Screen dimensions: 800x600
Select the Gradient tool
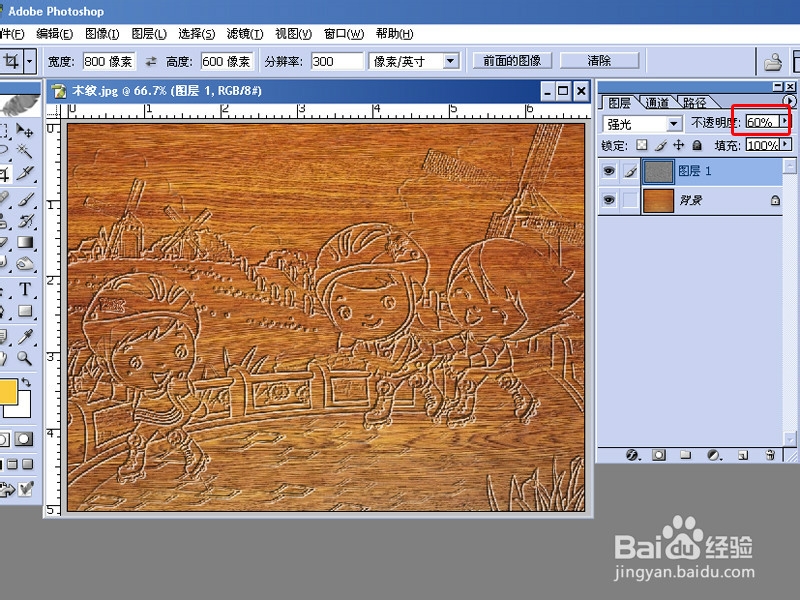click(25, 242)
